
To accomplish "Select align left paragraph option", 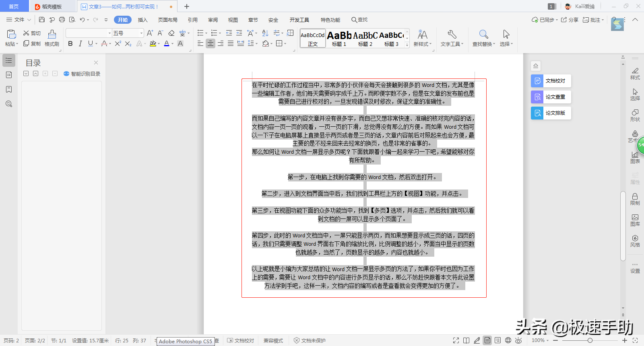I will tap(200, 43).
